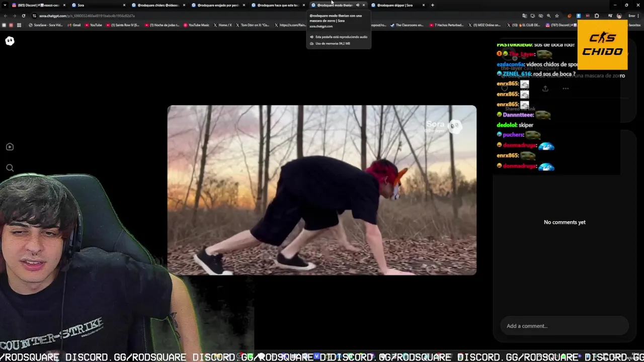Click the address bar URL
Viewport: 644px width, 362px height.
tap(87, 16)
